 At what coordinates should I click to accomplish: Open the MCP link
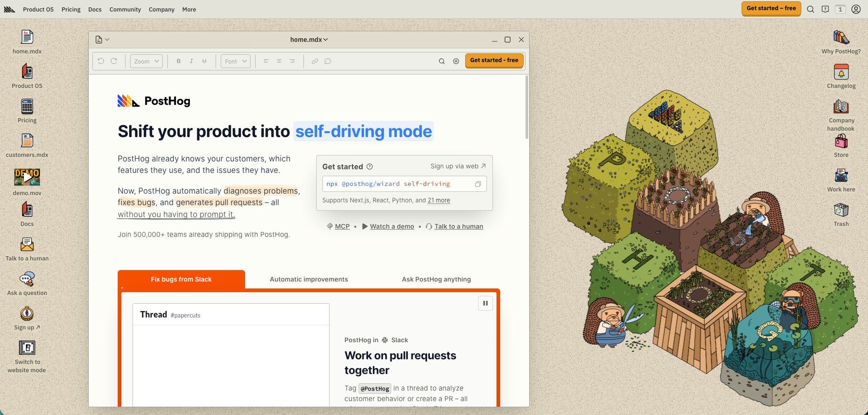(338, 226)
